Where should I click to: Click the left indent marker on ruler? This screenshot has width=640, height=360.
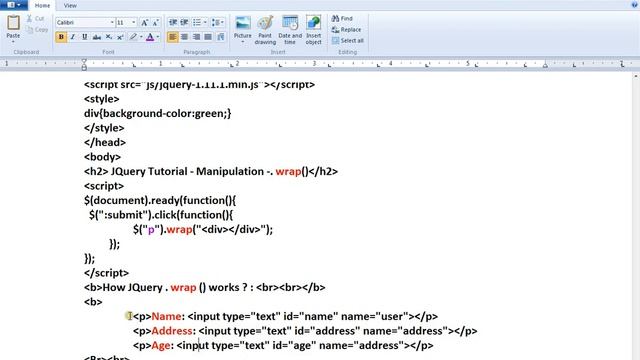(x=84, y=64)
